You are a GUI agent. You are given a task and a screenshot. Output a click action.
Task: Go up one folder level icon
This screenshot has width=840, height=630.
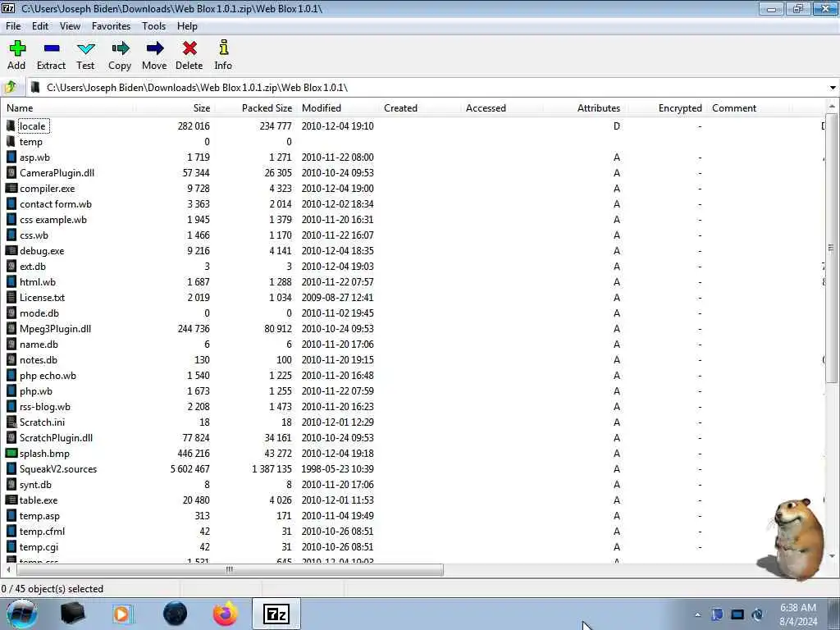point(10,87)
